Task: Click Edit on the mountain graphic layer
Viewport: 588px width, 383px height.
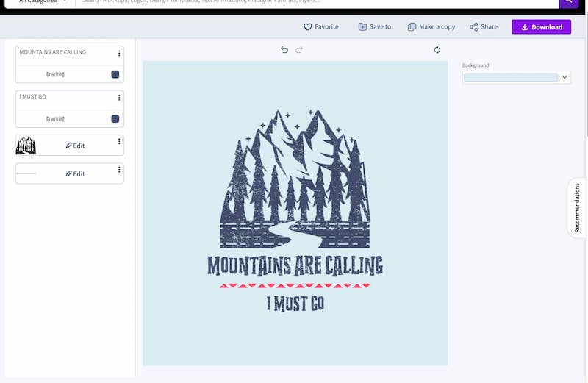Action: 75,146
